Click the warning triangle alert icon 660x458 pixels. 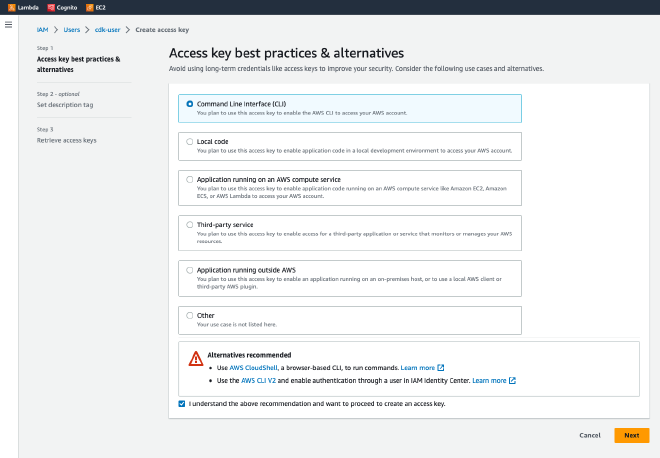[196, 358]
